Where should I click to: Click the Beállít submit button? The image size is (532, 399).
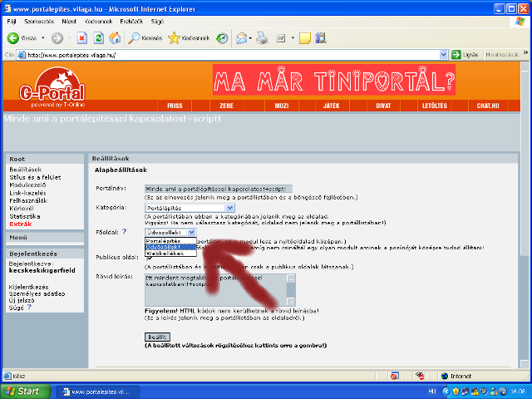157,337
